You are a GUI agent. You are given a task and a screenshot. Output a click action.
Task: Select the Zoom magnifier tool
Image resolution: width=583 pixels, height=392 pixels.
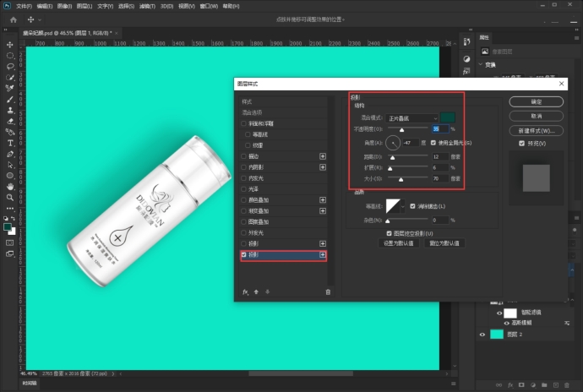point(10,198)
